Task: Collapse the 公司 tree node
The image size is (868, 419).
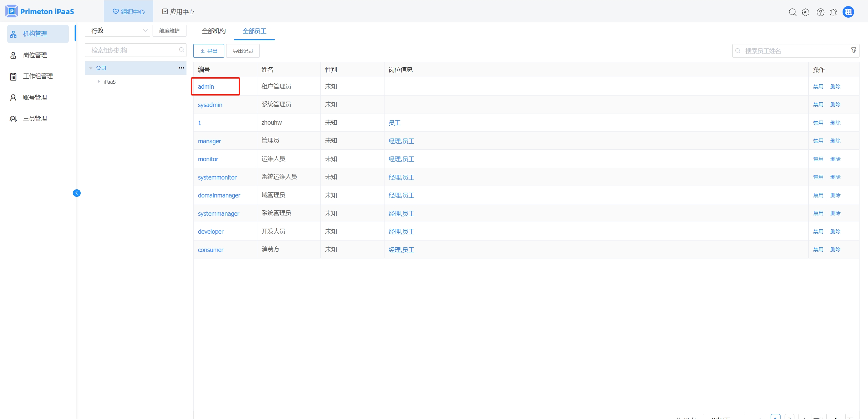Action: 91,68
